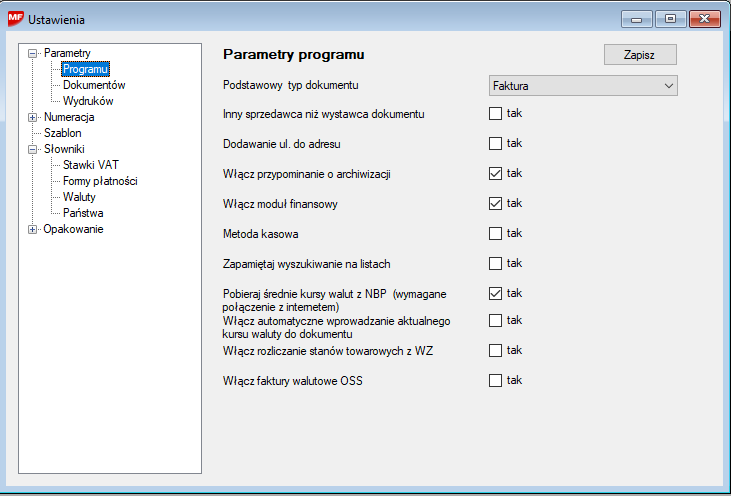Enable Włącz faktury walutowe OSS checkbox

coord(495,381)
